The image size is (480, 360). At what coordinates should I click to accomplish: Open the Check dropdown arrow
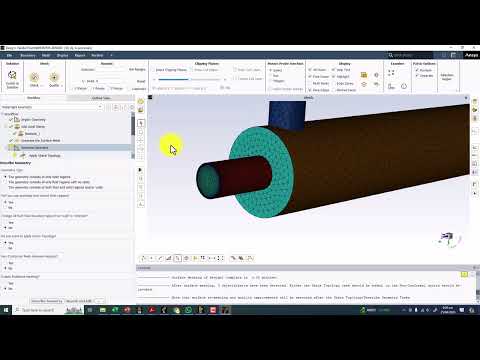tap(42, 86)
